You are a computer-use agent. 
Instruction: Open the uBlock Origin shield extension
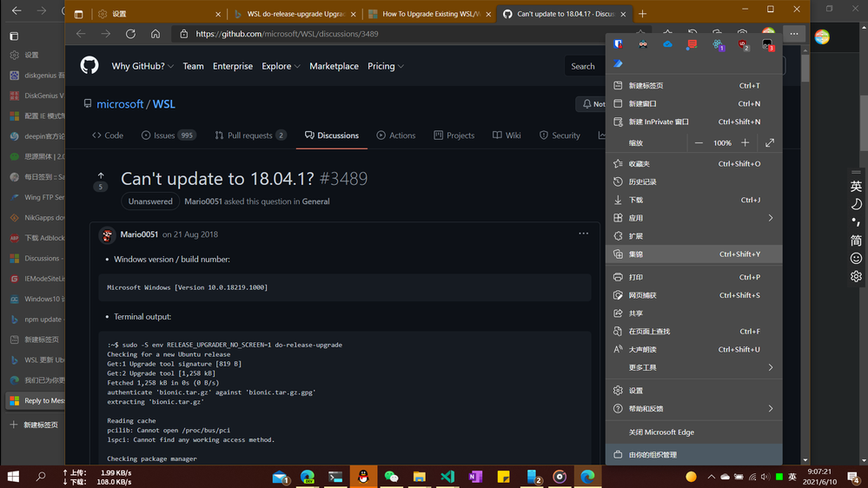pyautogui.click(x=742, y=43)
